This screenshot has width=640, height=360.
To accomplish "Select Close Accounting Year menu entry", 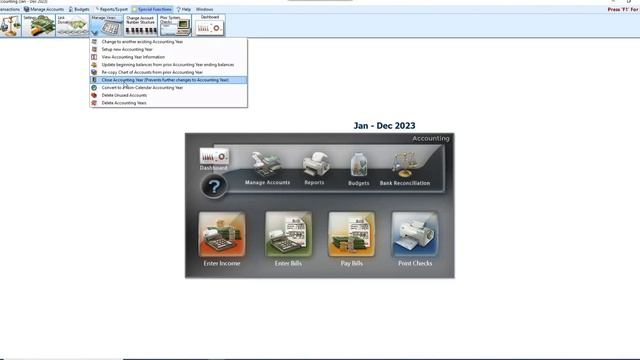I will (x=168, y=80).
